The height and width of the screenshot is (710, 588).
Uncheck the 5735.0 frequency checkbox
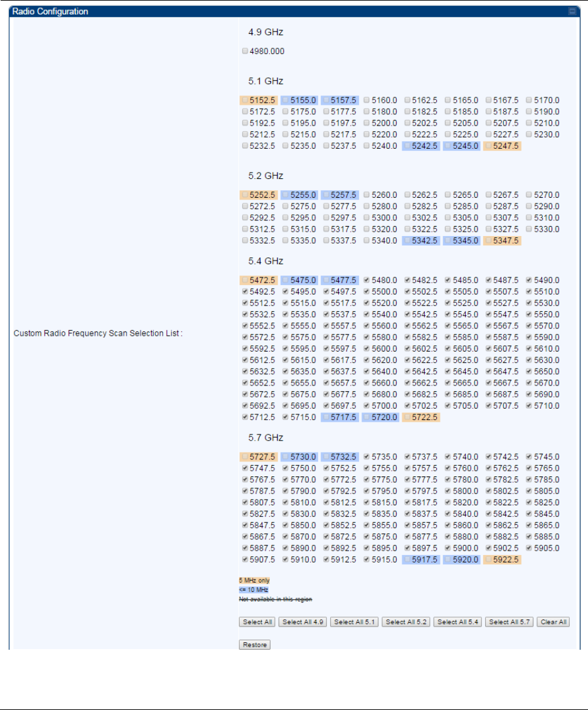pos(366,457)
